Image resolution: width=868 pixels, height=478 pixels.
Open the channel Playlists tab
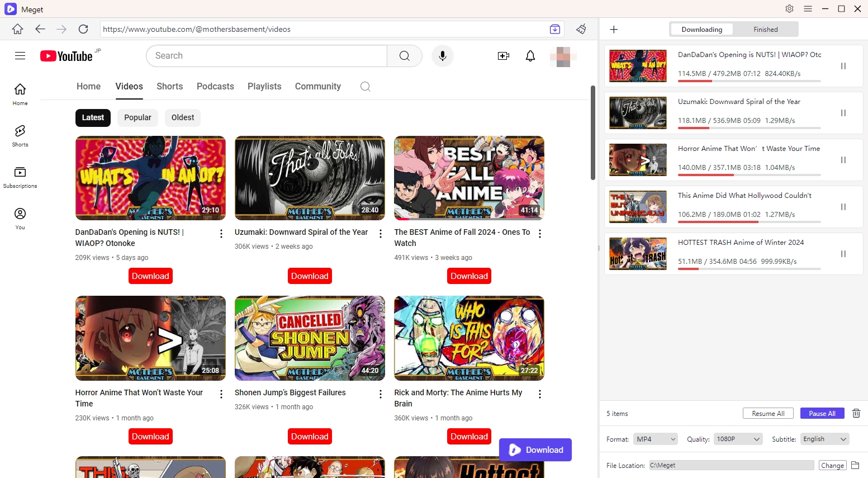[x=264, y=87]
